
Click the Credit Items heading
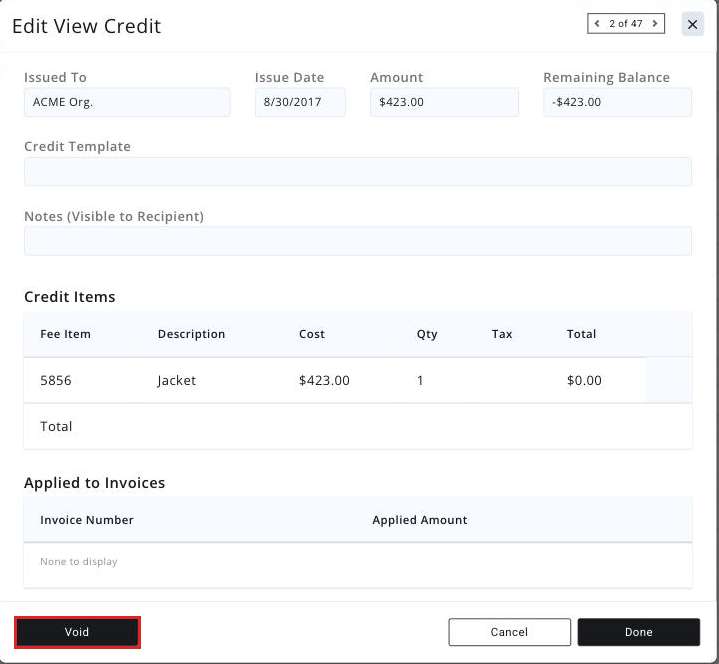70,297
